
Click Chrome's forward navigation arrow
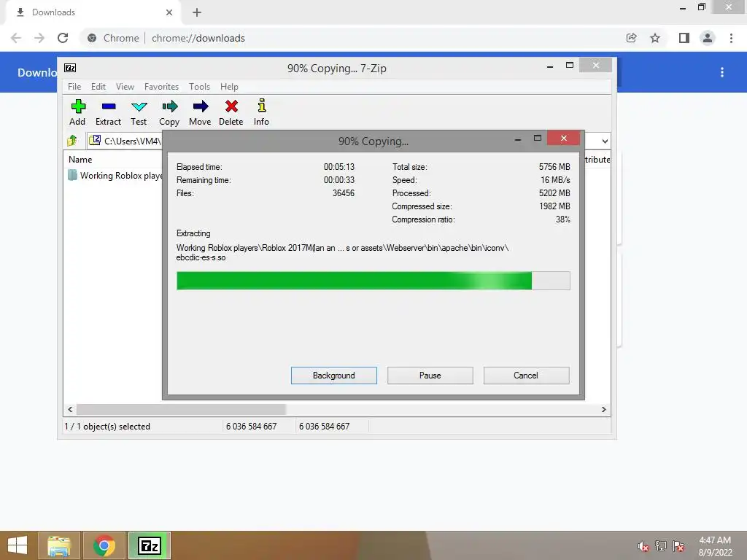(x=39, y=38)
